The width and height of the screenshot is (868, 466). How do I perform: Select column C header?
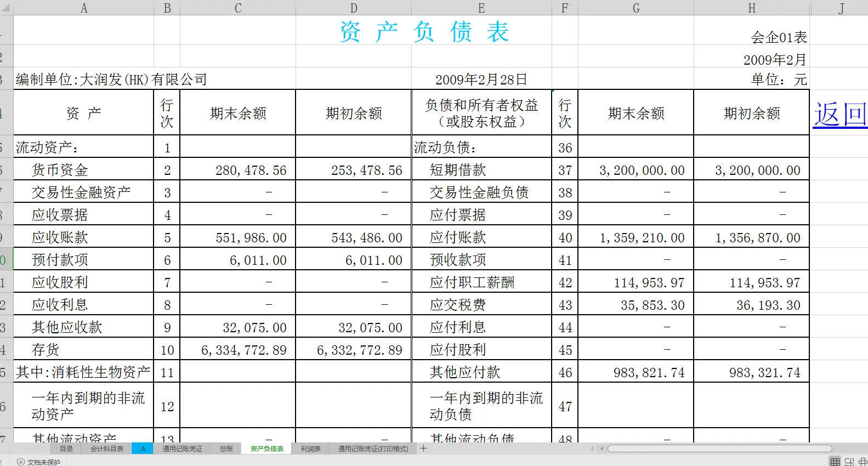click(x=238, y=8)
